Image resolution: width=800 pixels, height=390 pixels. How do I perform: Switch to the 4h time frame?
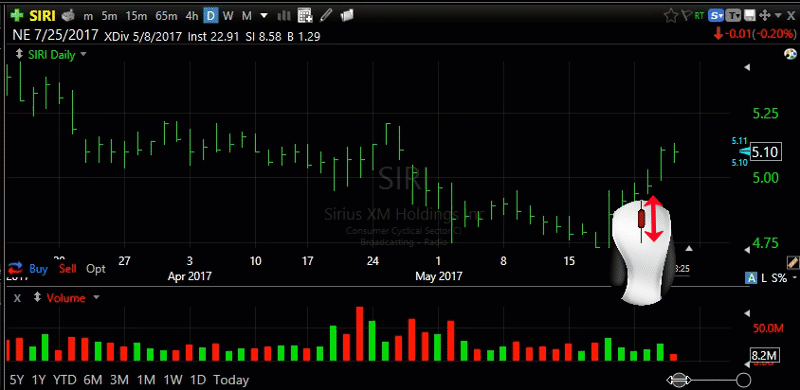(192, 16)
